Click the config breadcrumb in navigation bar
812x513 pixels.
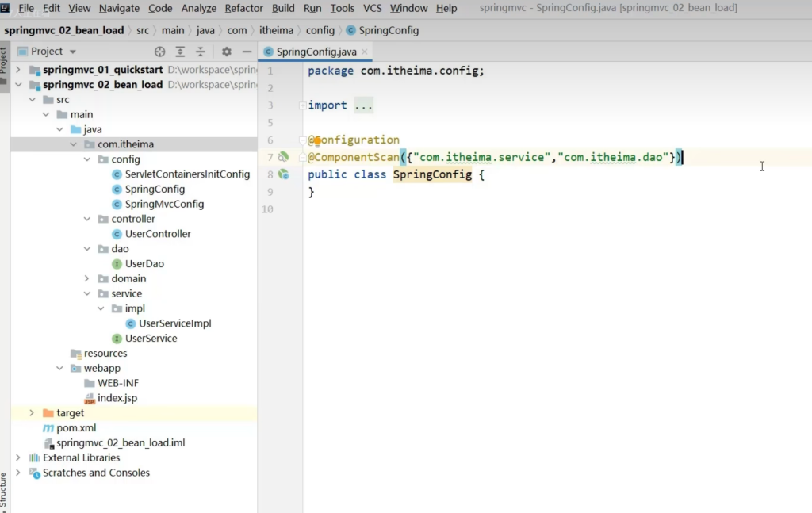click(320, 30)
